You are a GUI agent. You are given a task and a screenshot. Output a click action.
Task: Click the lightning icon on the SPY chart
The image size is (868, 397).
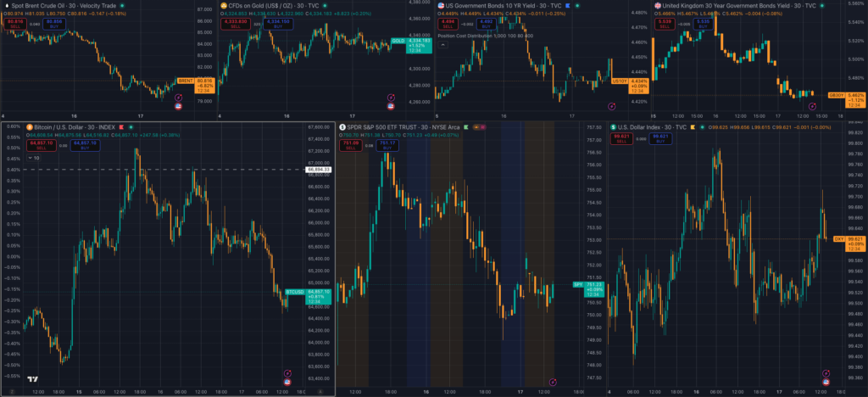pyautogui.click(x=553, y=382)
